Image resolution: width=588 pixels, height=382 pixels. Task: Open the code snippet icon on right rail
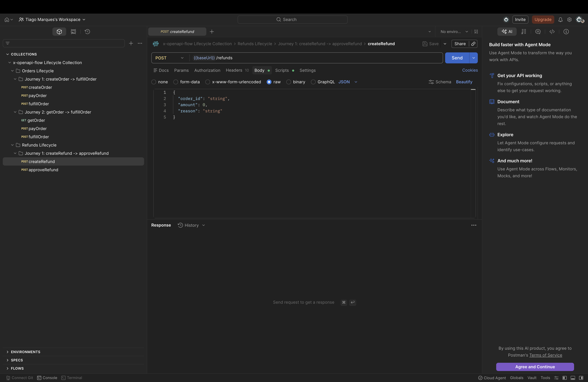[552, 32]
